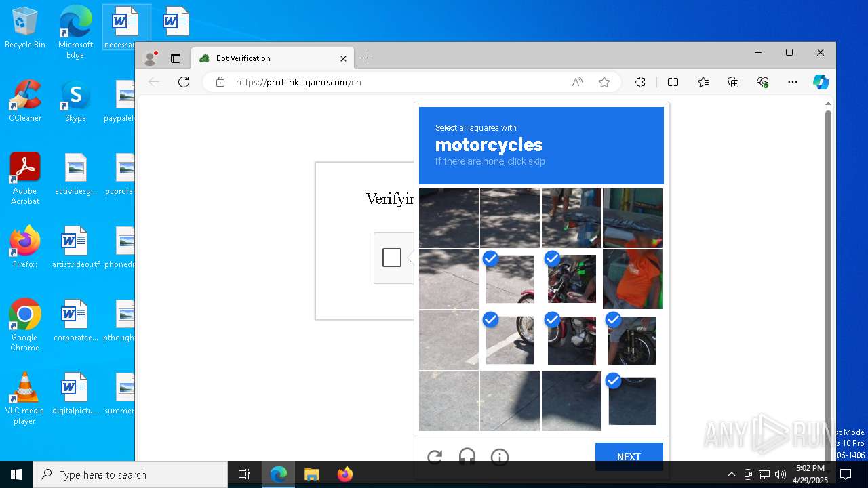Open the Extensions puzzle icon
Image resolution: width=868 pixels, height=488 pixels.
point(640,82)
